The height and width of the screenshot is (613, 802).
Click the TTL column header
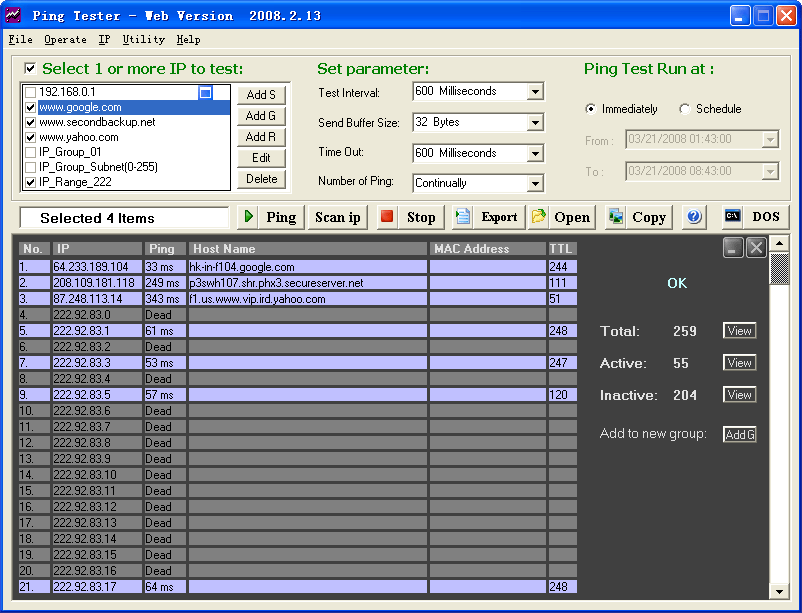tap(563, 249)
